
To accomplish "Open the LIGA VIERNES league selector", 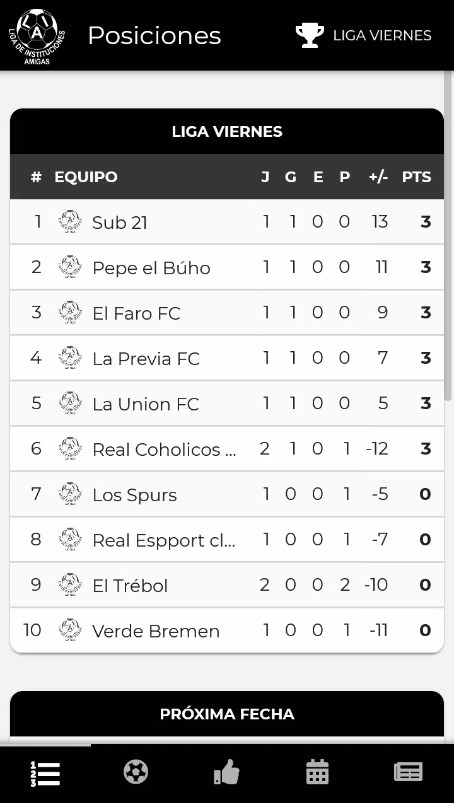I will coord(363,35).
